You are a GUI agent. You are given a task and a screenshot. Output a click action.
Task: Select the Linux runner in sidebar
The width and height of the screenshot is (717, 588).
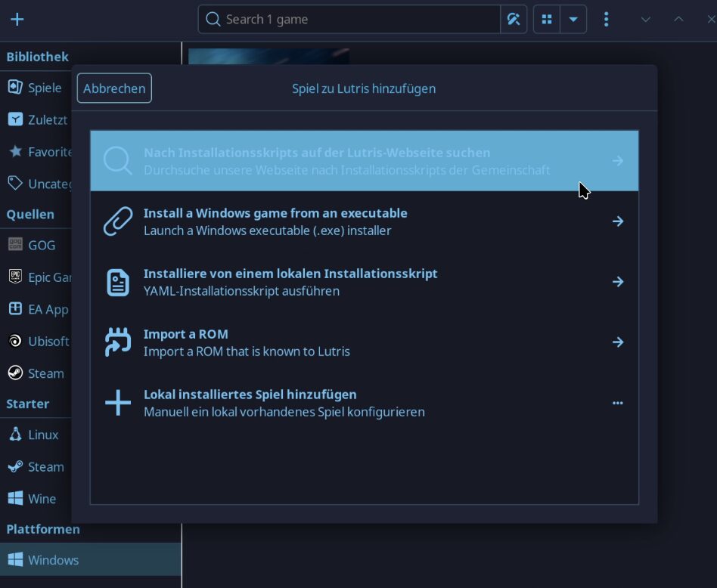[x=43, y=435]
